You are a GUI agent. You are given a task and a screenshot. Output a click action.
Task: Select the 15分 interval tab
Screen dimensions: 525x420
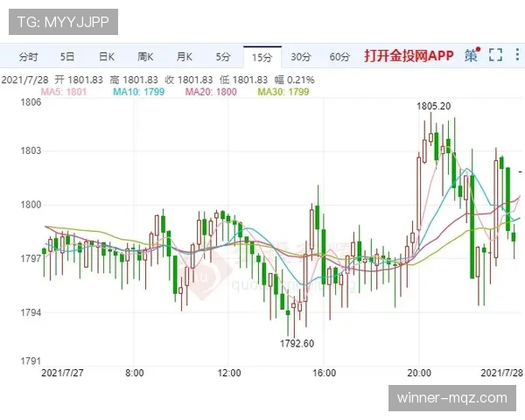[x=262, y=57]
